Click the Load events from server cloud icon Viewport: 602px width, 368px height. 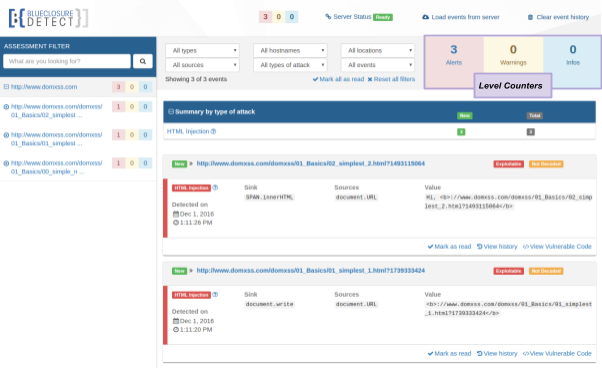(x=425, y=17)
